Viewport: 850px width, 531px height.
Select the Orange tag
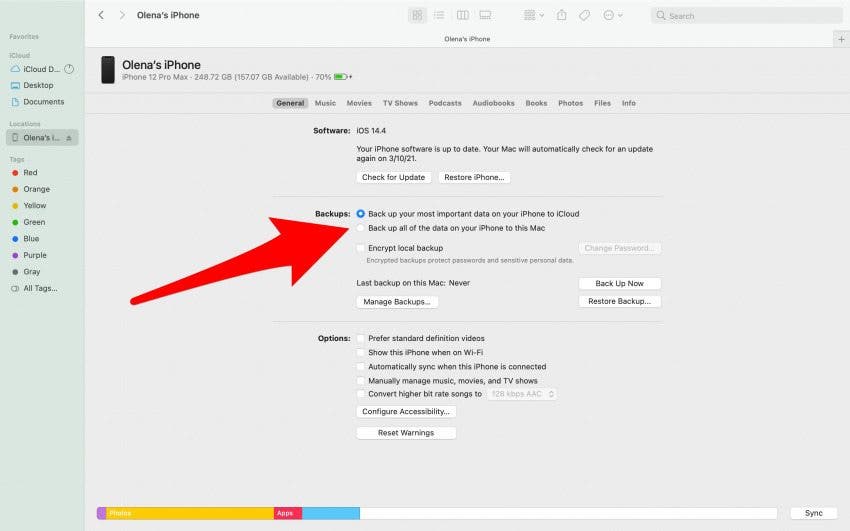coord(31,189)
